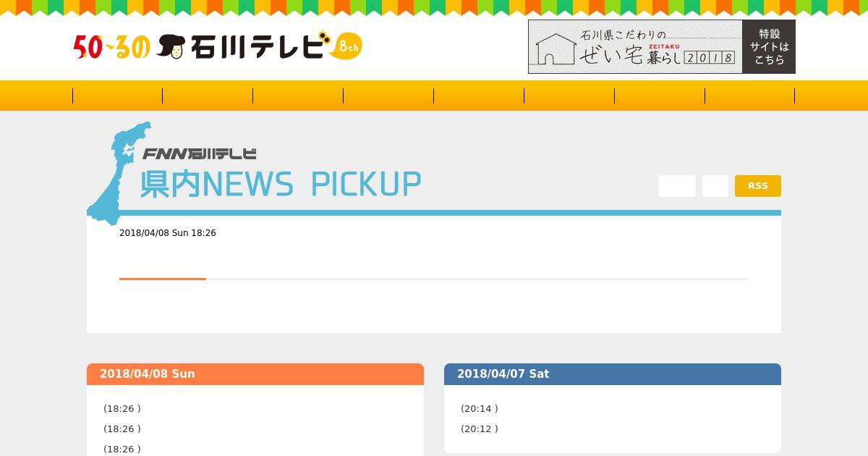868x456 pixels.
Task: Click the 2018/04/08 Sun orange header
Action: click(x=255, y=374)
